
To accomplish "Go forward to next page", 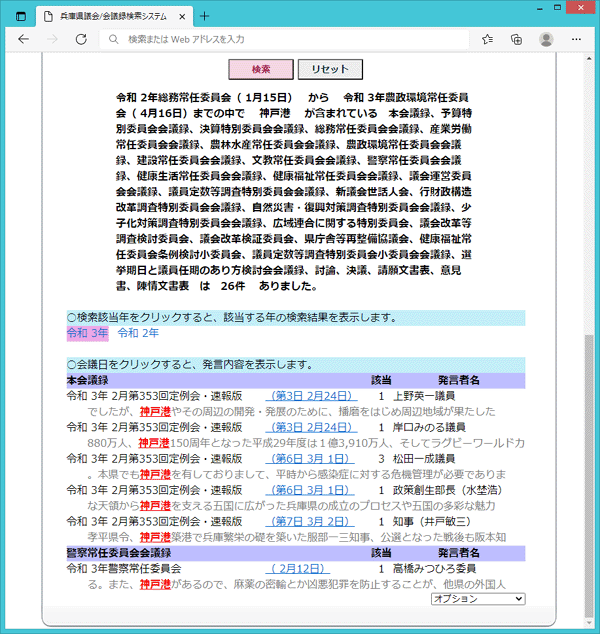I will tap(53, 39).
